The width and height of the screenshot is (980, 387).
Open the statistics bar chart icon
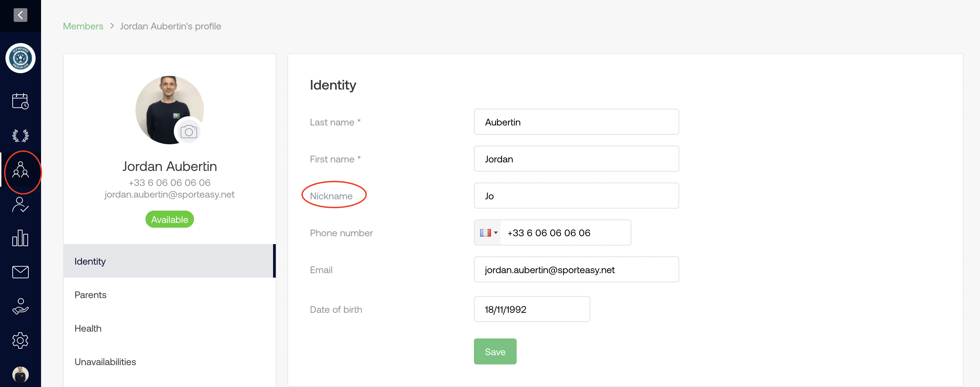(x=20, y=238)
